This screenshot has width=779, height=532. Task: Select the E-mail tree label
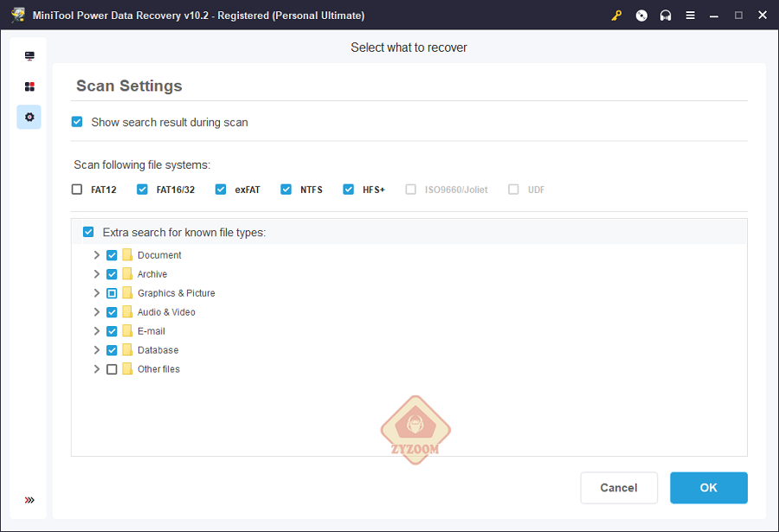151,331
